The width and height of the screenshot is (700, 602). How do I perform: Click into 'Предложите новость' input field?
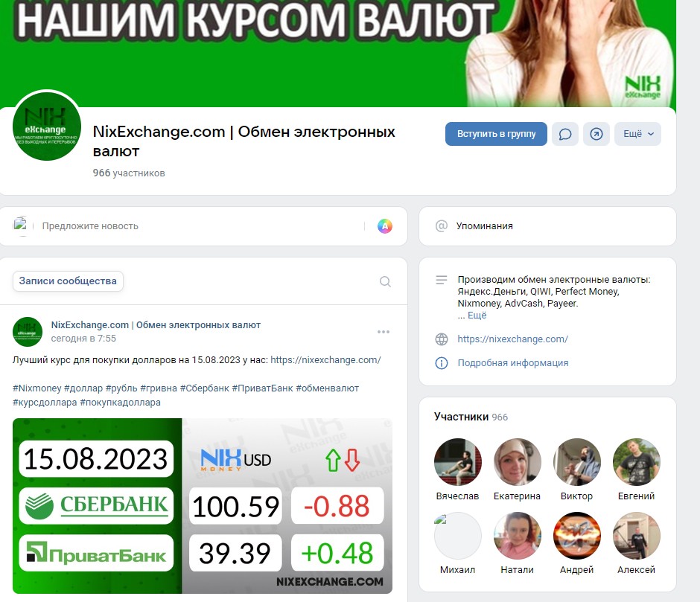pyautogui.click(x=201, y=226)
